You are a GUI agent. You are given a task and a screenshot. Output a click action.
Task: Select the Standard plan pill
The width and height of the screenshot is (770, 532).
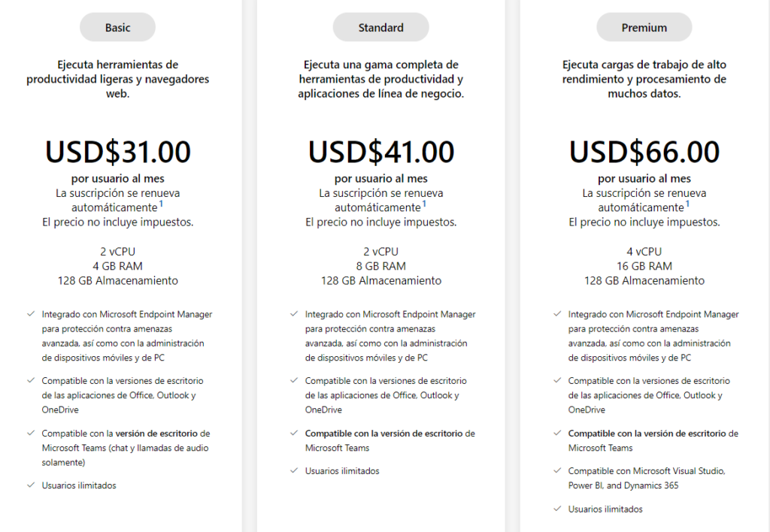click(x=380, y=28)
